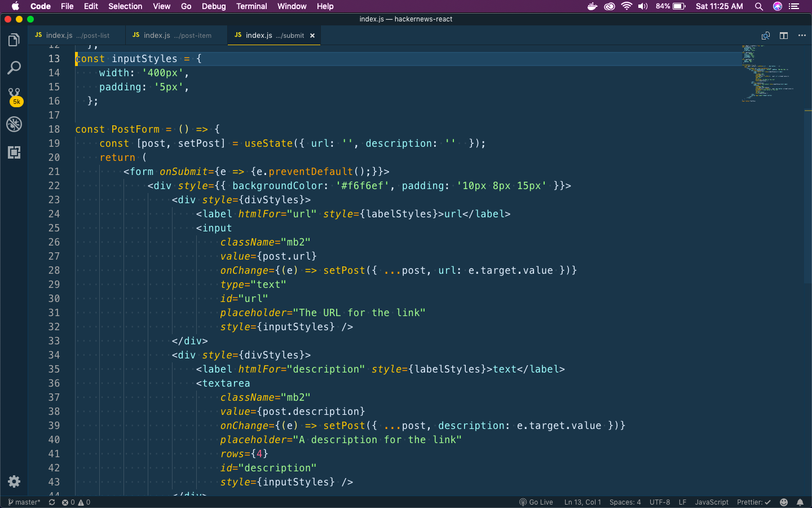Select file encoding UTF-8
Screen dimensions: 812x508
(660, 502)
